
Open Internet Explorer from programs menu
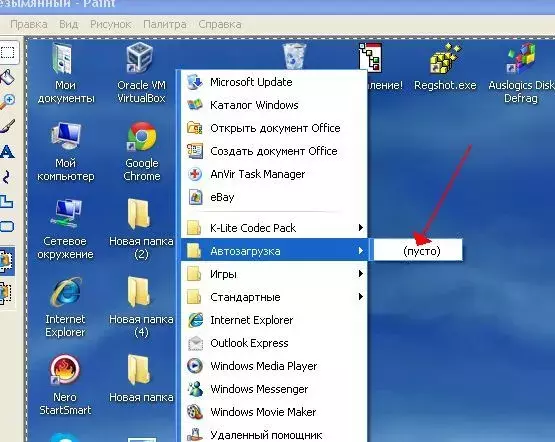pyautogui.click(x=274, y=320)
